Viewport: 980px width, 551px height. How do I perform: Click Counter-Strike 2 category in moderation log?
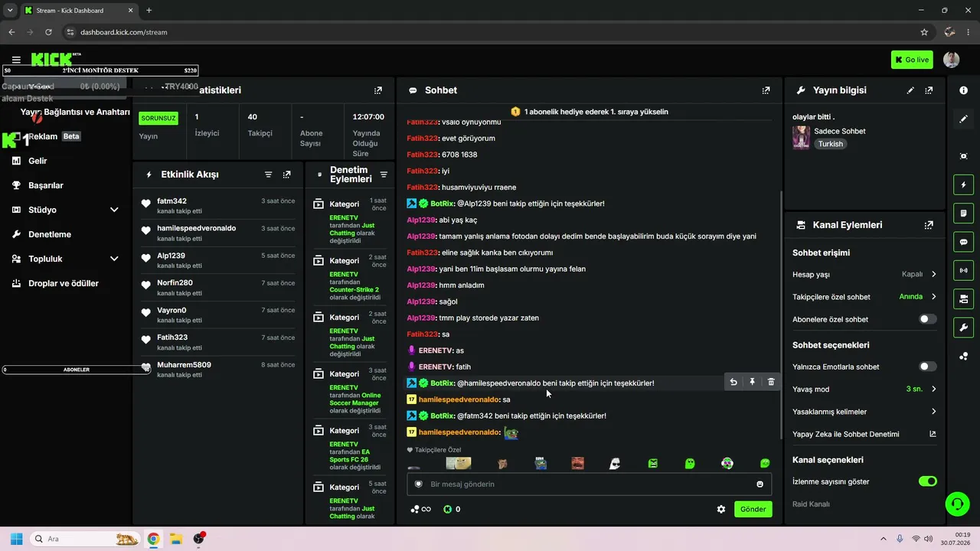[x=354, y=290]
